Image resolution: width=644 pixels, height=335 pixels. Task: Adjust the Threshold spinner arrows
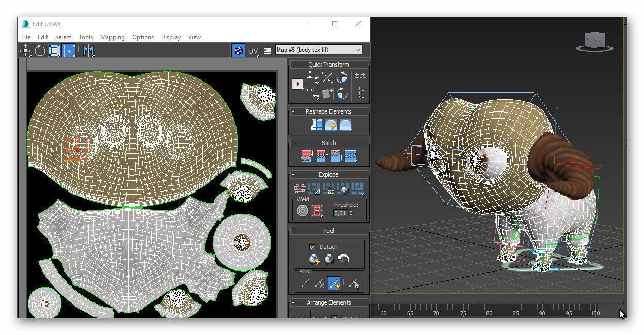click(351, 213)
